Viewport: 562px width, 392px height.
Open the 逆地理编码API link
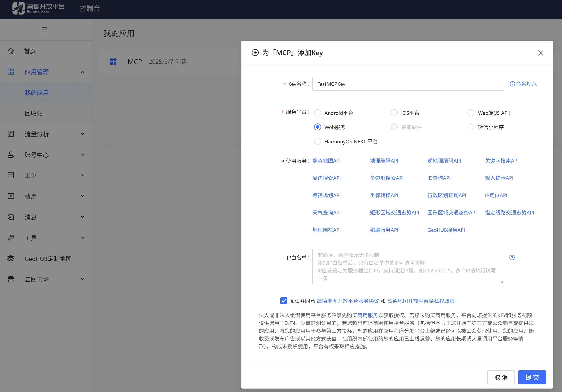click(444, 161)
